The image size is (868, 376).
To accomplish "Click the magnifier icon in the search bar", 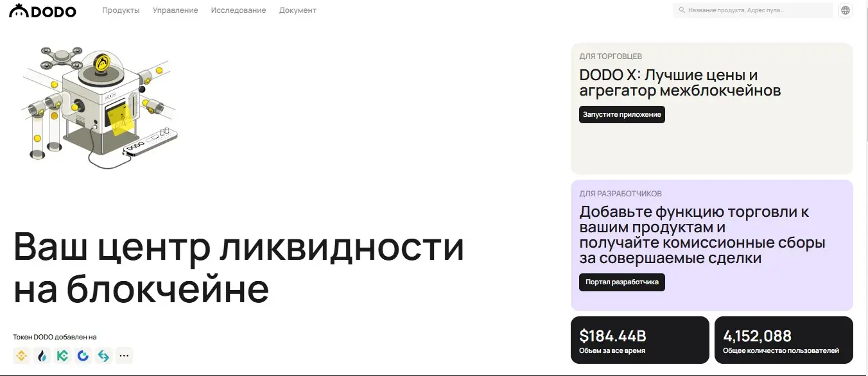I will [682, 10].
